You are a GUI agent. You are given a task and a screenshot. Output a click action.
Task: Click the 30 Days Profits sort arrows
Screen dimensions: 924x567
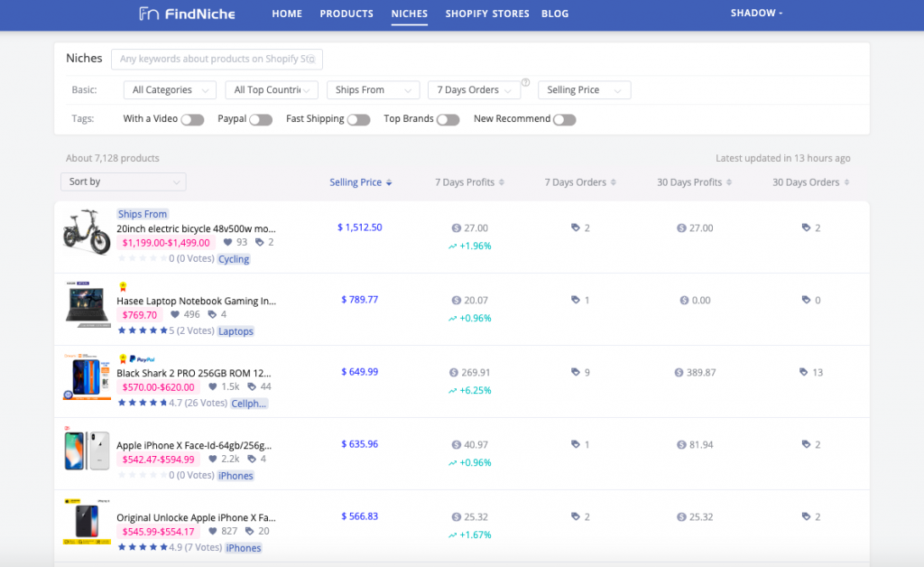(x=729, y=182)
